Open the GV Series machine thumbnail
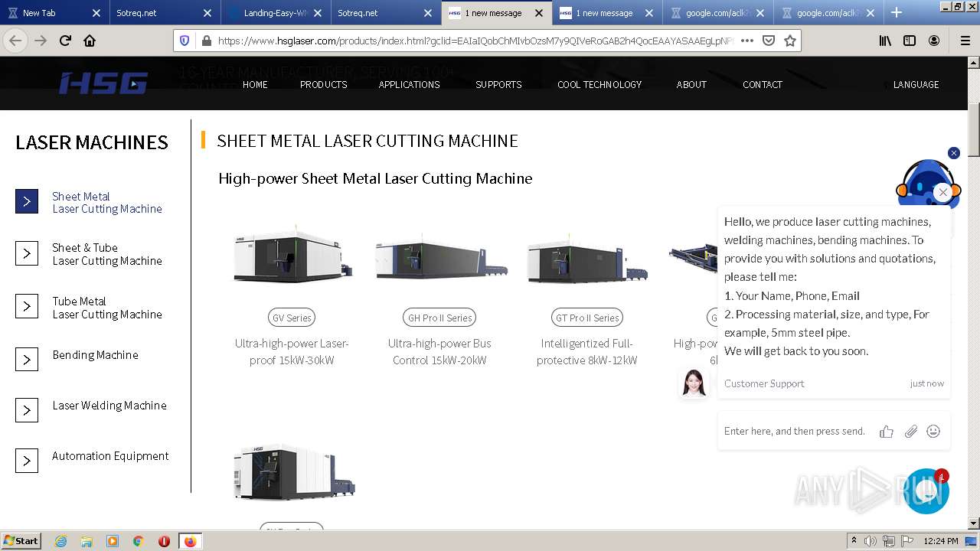980x551 pixels. 293,256
